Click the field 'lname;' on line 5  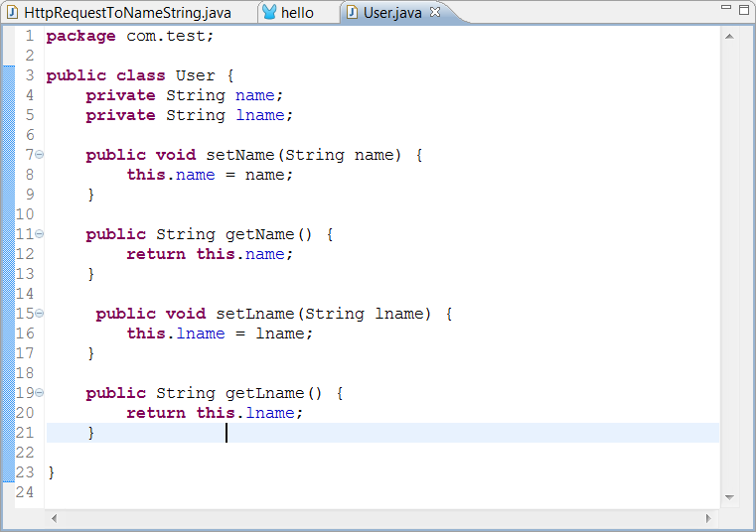pyautogui.click(x=264, y=115)
